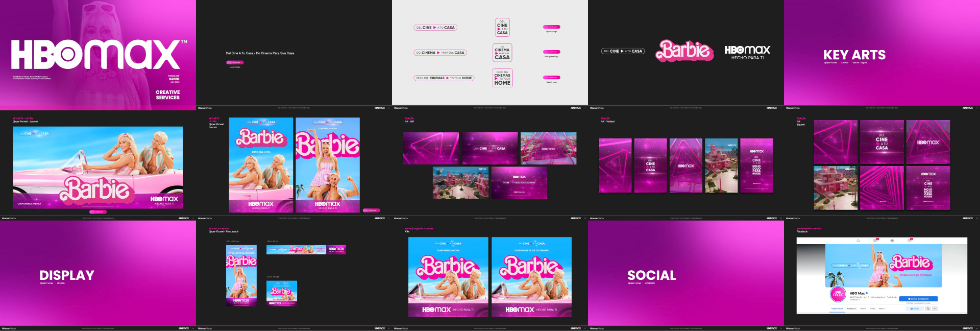980x331 pixels.
Task: Open the Página inicial tab on Facebook mockup
Action: pyautogui.click(x=837, y=309)
